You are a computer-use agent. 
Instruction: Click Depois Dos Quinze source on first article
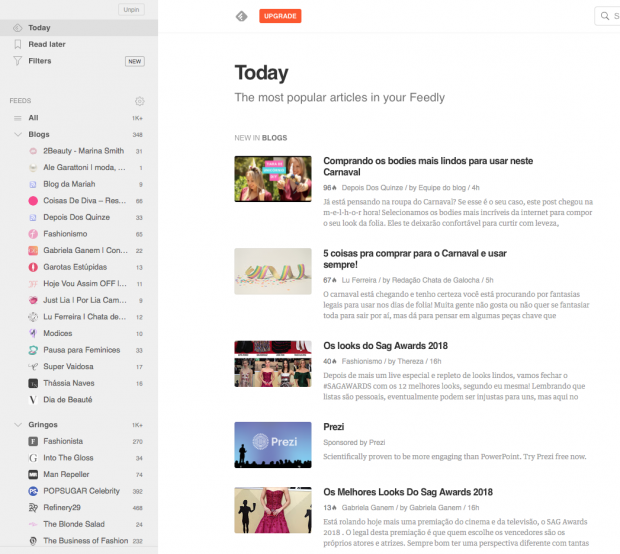coord(372,188)
